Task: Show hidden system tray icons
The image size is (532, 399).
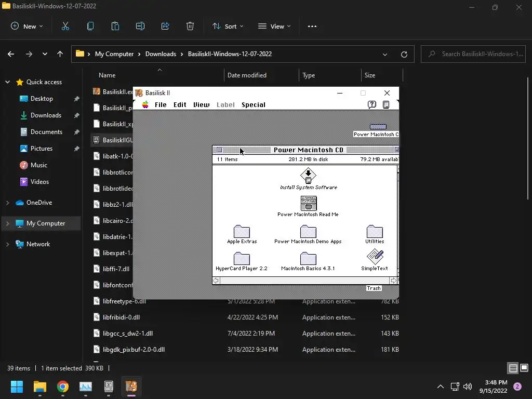Action: coord(441,387)
